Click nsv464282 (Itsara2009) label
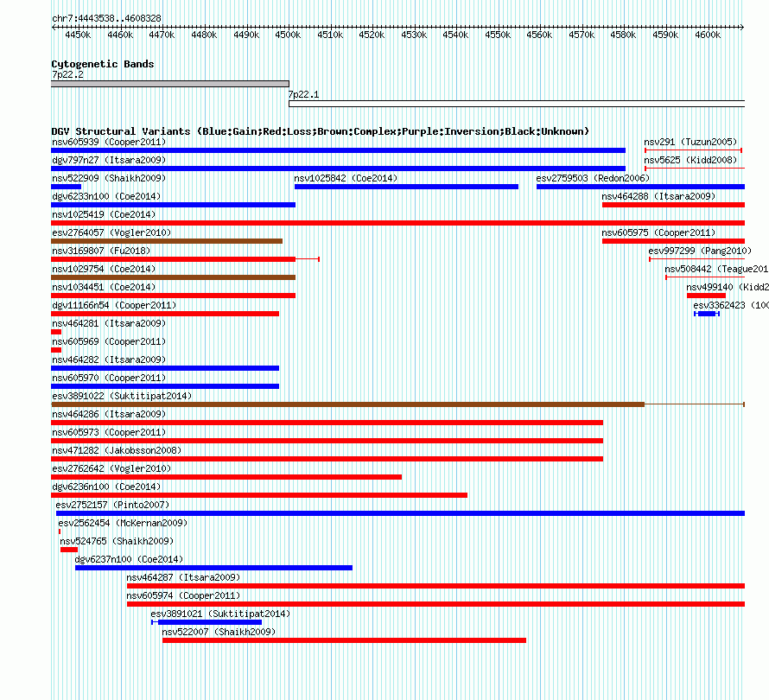Image resolution: width=769 pixels, height=700 pixels. pos(109,360)
